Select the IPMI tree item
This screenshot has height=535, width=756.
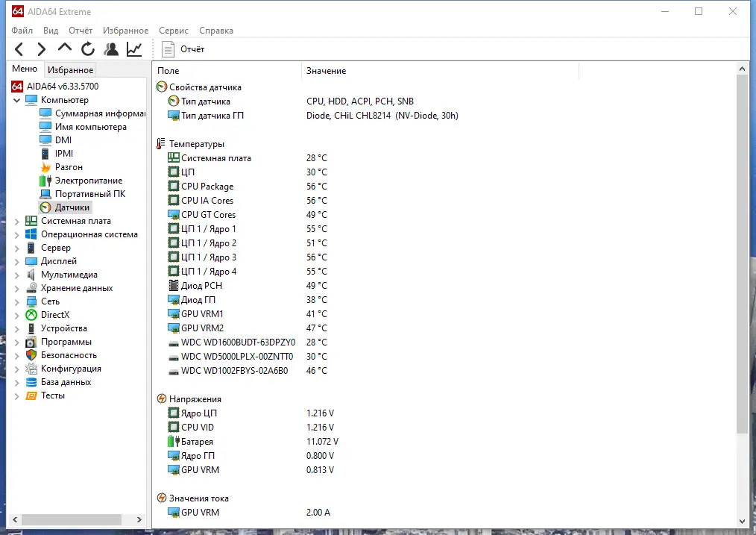pos(64,154)
